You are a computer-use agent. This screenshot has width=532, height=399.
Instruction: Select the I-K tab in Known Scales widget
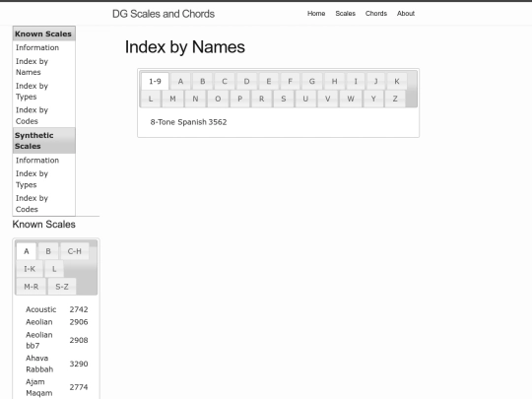tap(30, 269)
